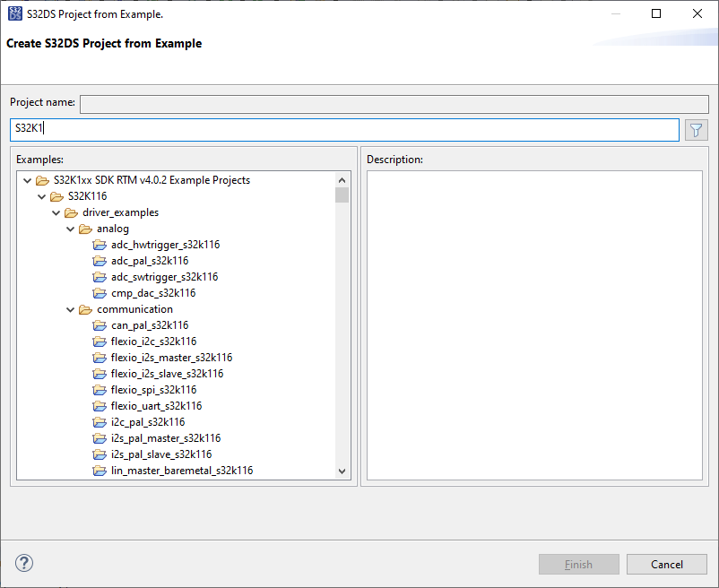The height and width of the screenshot is (588, 719).
Task: Click the S32DS logo in title bar
Action: 13,14
